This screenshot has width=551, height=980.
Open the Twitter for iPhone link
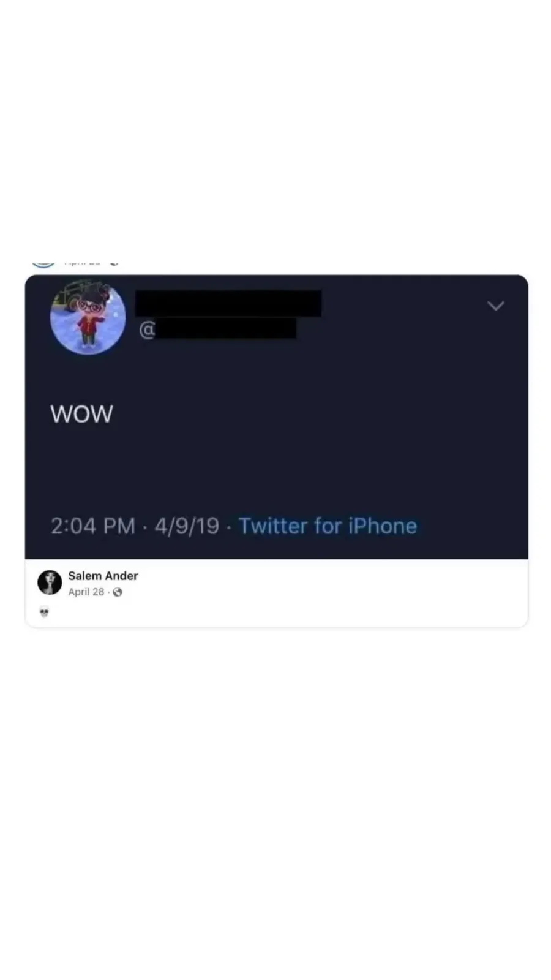(x=328, y=526)
